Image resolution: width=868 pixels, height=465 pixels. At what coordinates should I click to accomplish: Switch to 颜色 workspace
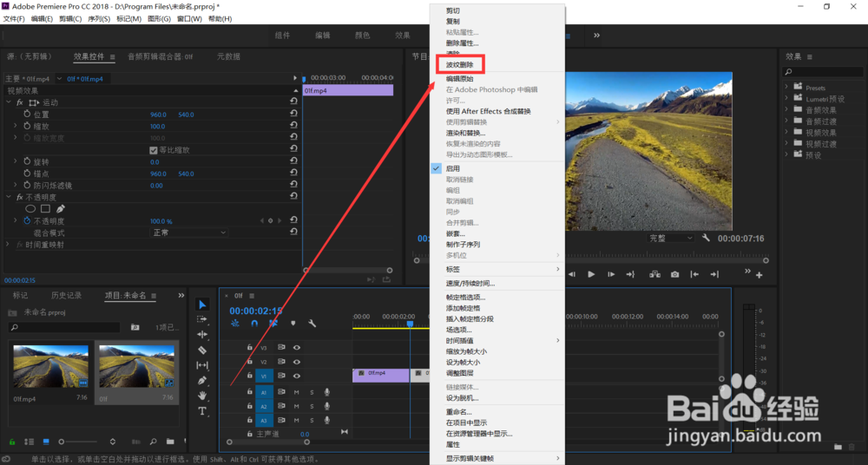coord(363,36)
